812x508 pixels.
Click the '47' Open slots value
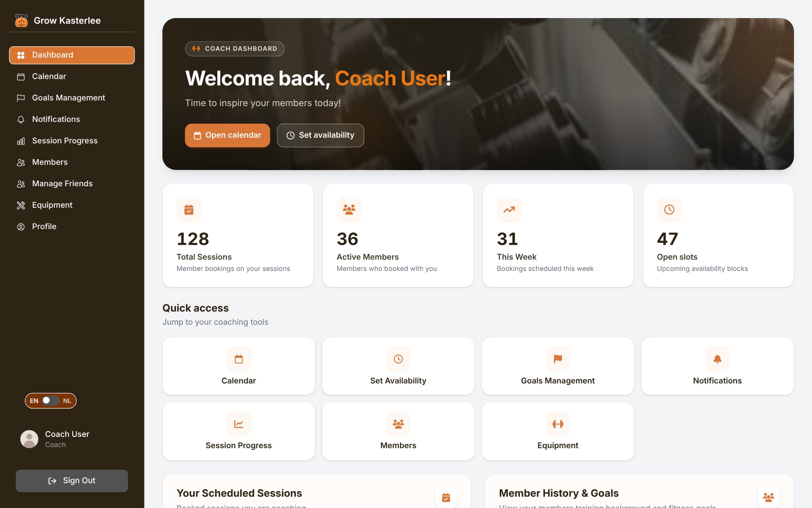click(x=668, y=239)
